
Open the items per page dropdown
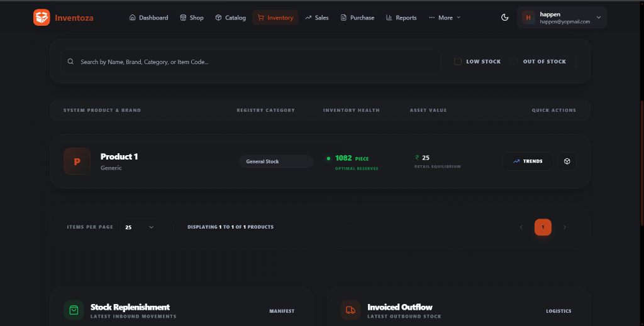tap(140, 227)
